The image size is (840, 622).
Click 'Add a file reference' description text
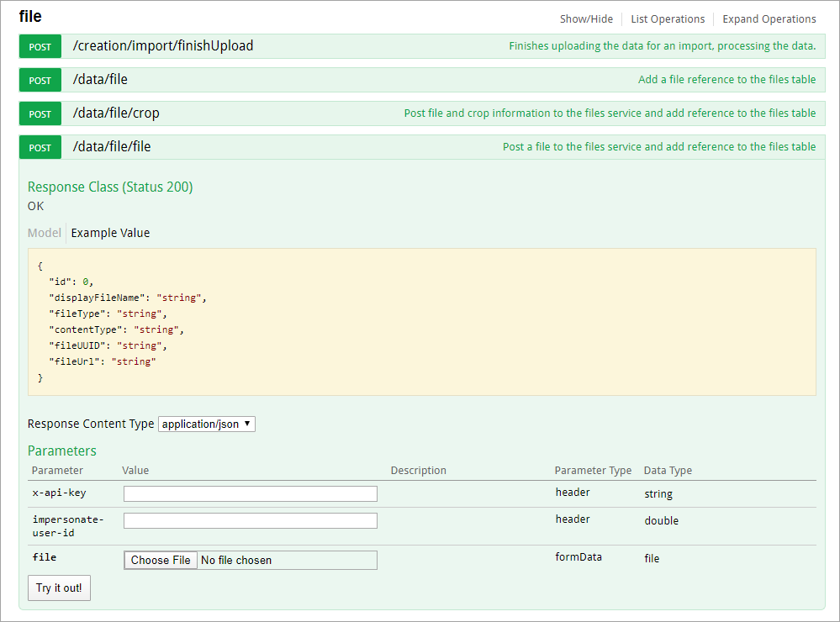[726, 80]
